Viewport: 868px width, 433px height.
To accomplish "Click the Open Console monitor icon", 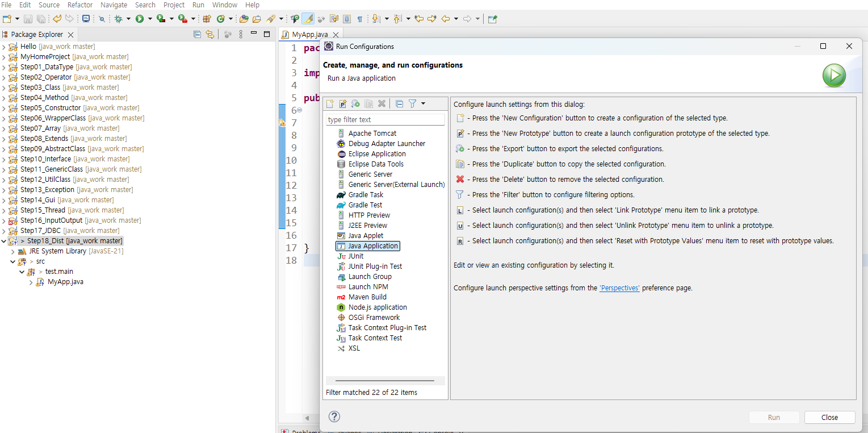I will (x=86, y=19).
